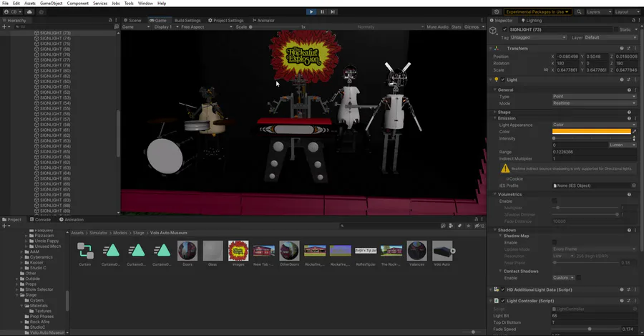Toggle the Light component enabled checkbox
The image size is (644, 336).
pos(503,80)
